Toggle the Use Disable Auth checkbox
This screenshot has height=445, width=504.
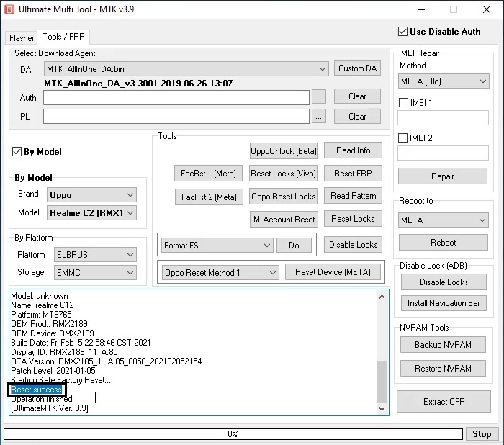pos(402,32)
